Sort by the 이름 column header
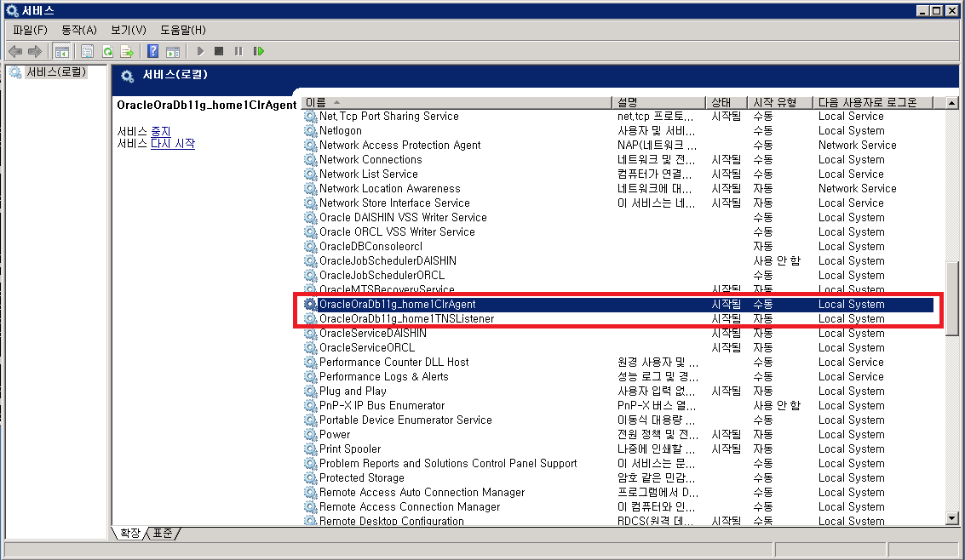 [457, 102]
